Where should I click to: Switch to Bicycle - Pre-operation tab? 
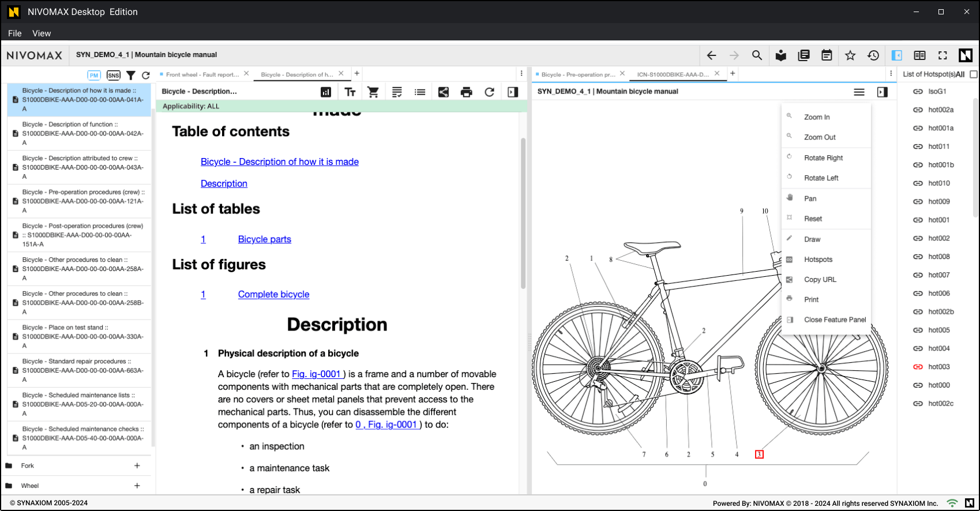(578, 74)
